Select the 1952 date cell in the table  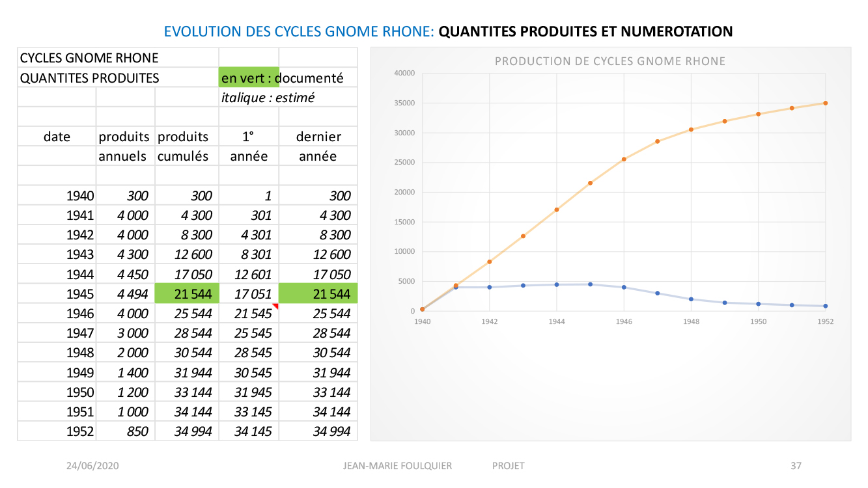tap(57, 431)
